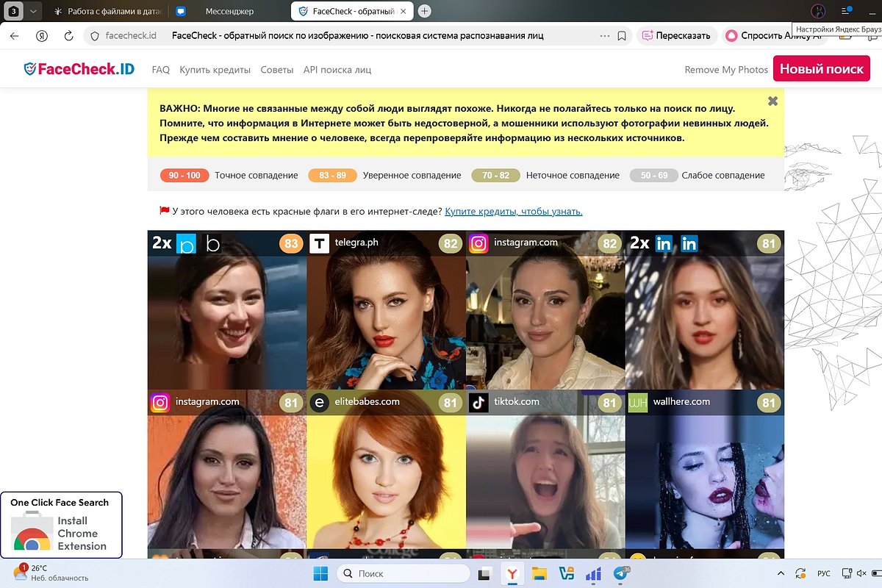
Task: Click the 50 - 69 weak match badge
Action: (654, 176)
